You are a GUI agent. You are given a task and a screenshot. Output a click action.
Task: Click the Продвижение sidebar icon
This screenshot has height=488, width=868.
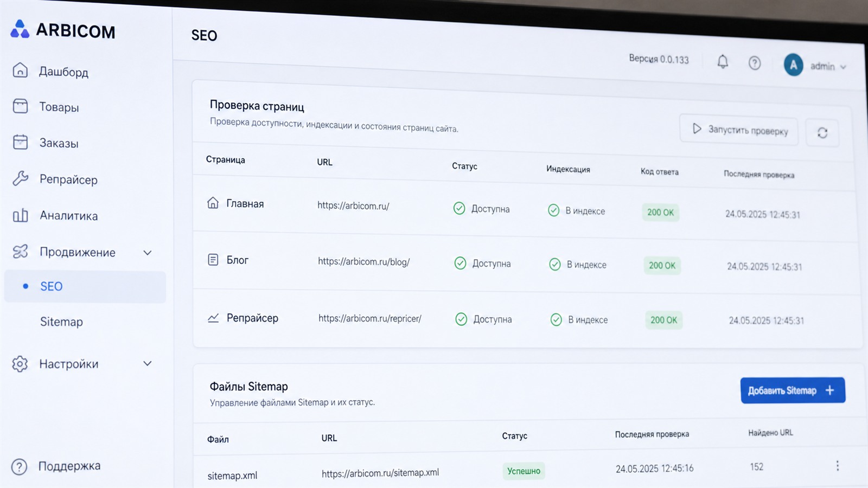[x=20, y=252]
